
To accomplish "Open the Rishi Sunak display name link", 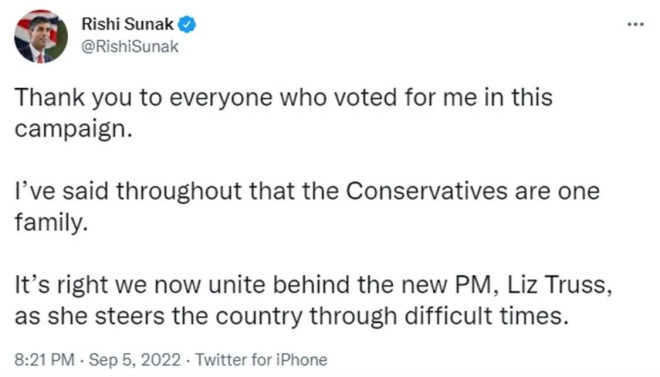I will pyautogui.click(x=127, y=24).
